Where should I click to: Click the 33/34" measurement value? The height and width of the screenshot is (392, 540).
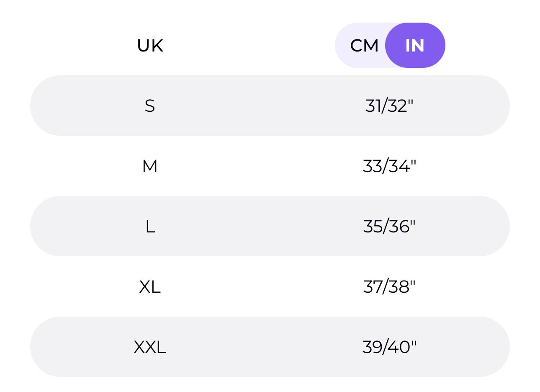(x=389, y=166)
